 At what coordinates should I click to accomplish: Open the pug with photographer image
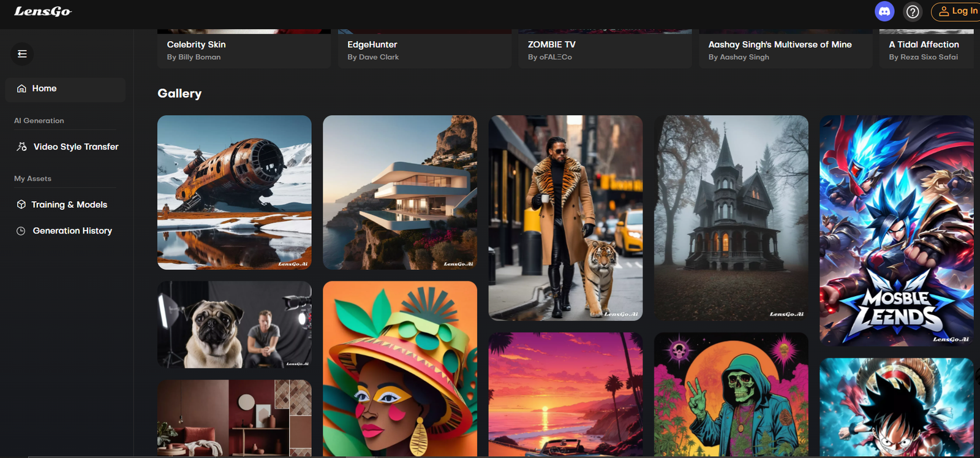click(x=235, y=325)
